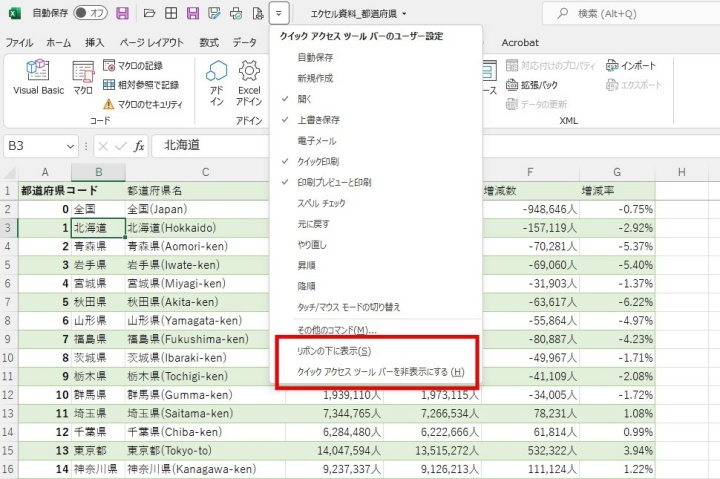The height and width of the screenshot is (479, 720).
Task: Click 拡張パック in XML group
Action: pos(532,85)
